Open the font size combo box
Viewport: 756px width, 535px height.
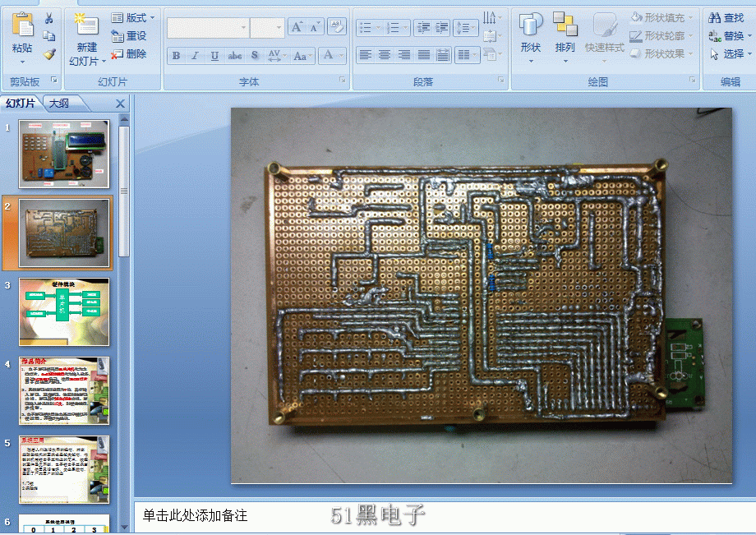pos(268,27)
